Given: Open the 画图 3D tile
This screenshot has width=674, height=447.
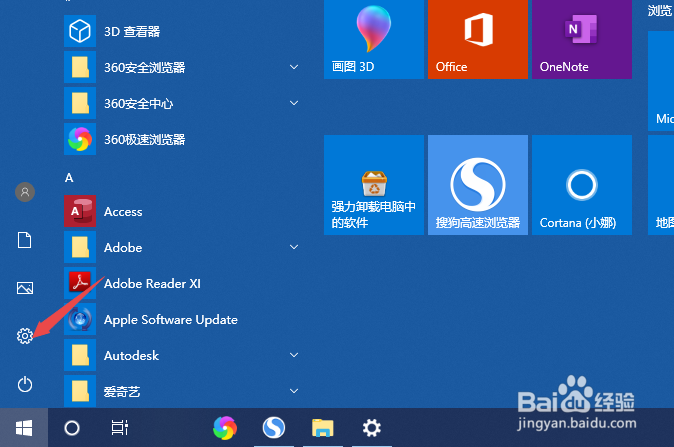Looking at the screenshot, I should [374, 40].
